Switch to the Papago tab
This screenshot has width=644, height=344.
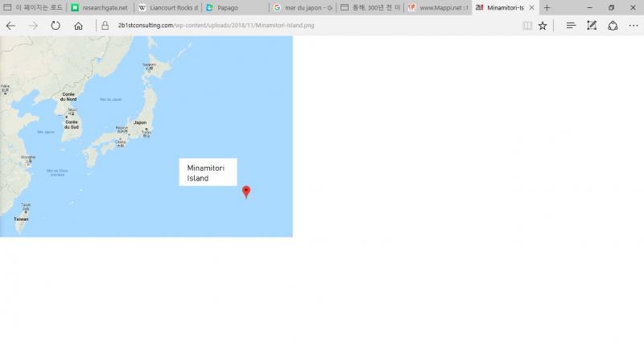(x=233, y=7)
